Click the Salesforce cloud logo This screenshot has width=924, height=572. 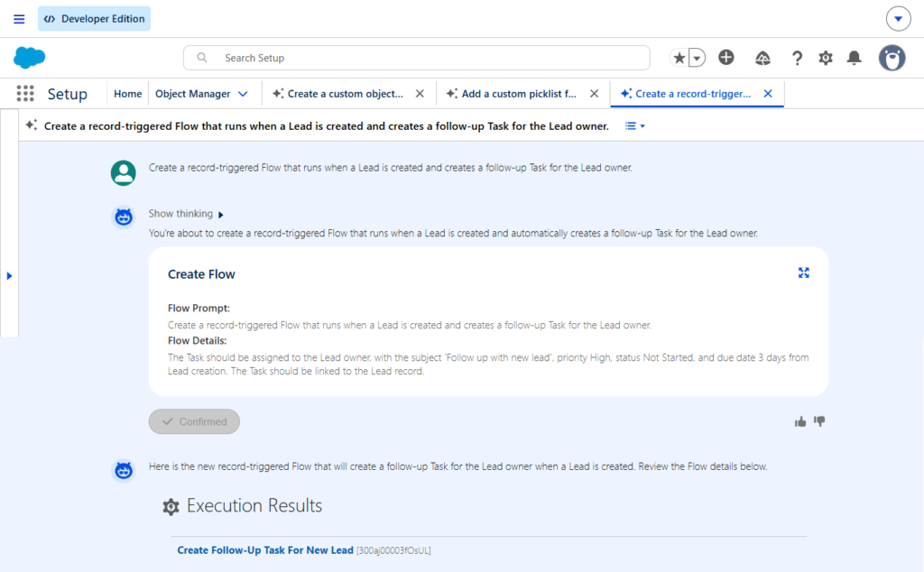[x=29, y=58]
